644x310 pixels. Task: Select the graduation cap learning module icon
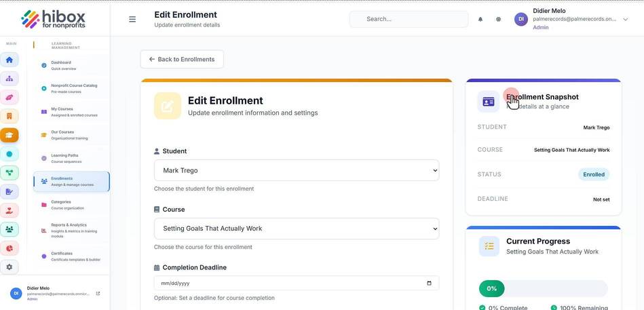[9, 135]
